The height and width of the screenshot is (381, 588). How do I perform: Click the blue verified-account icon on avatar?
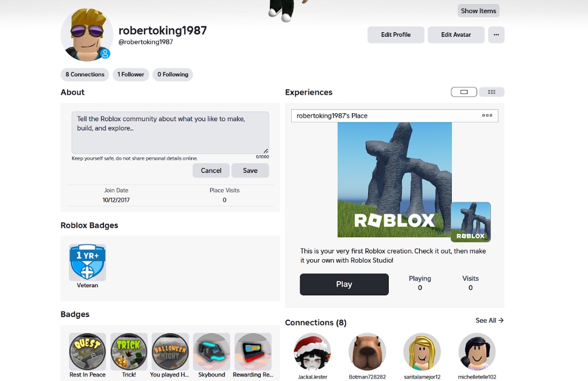click(x=106, y=53)
